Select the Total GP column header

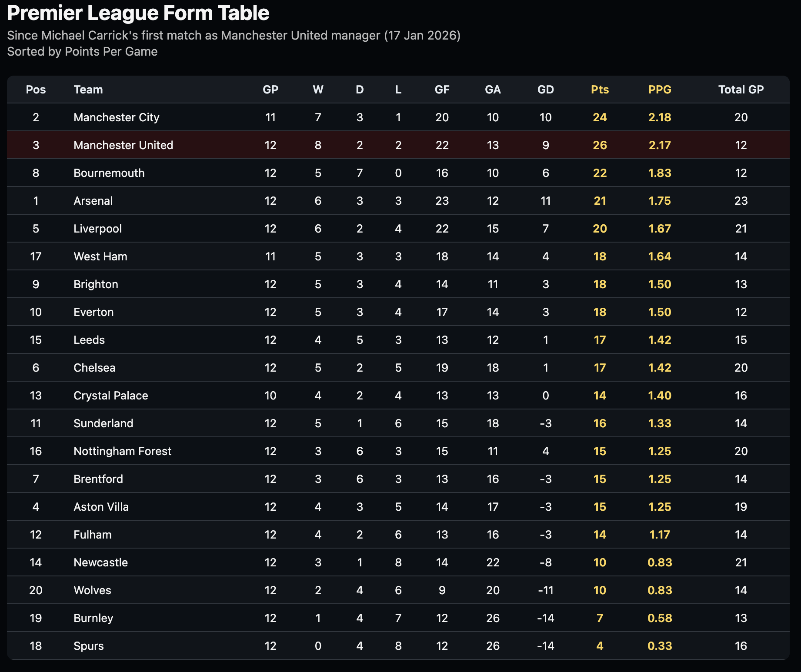pyautogui.click(x=741, y=90)
